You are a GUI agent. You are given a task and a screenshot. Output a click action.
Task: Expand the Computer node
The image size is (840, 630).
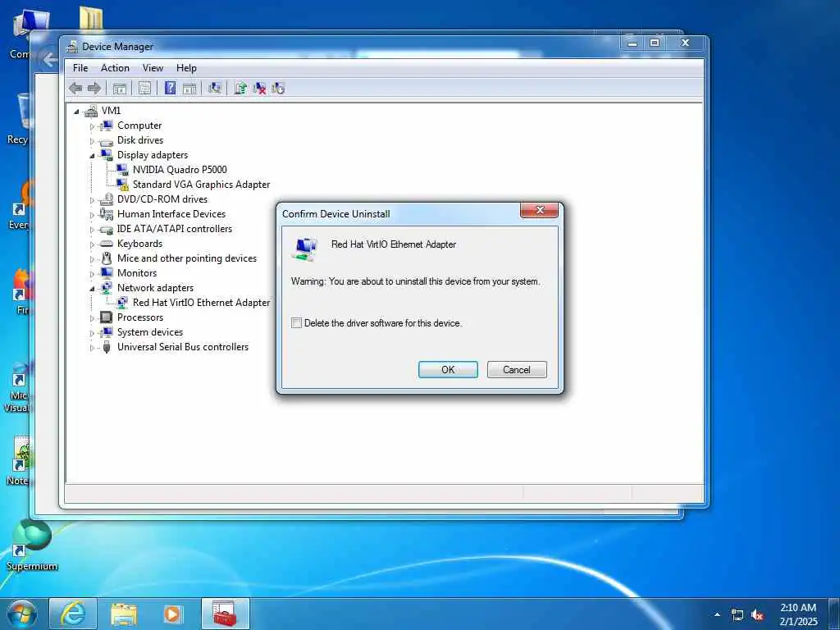92,126
